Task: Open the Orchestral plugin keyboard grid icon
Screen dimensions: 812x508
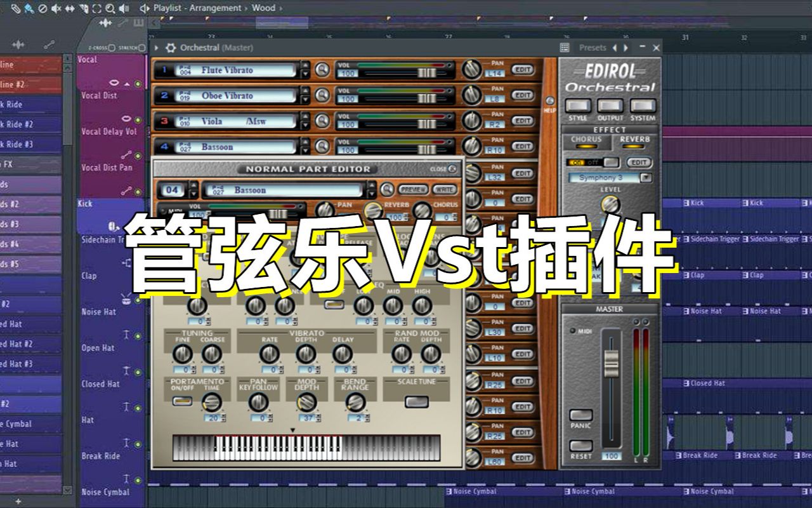Action: [x=565, y=48]
